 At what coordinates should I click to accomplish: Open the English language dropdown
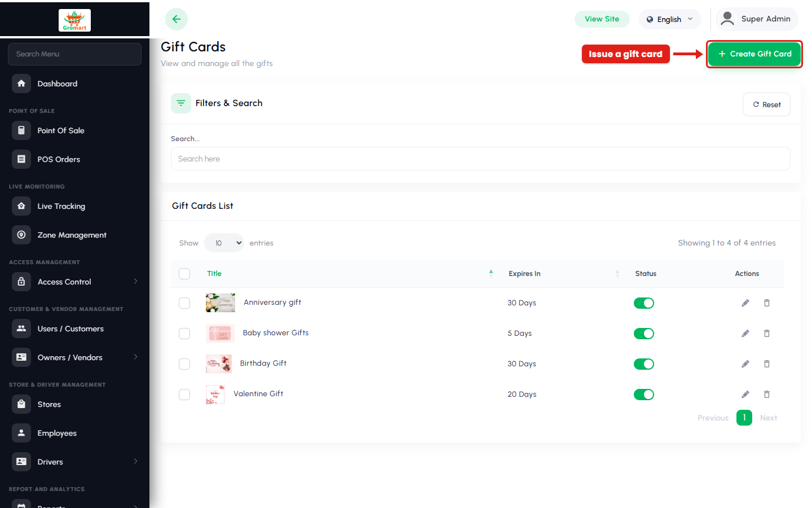[670, 19]
